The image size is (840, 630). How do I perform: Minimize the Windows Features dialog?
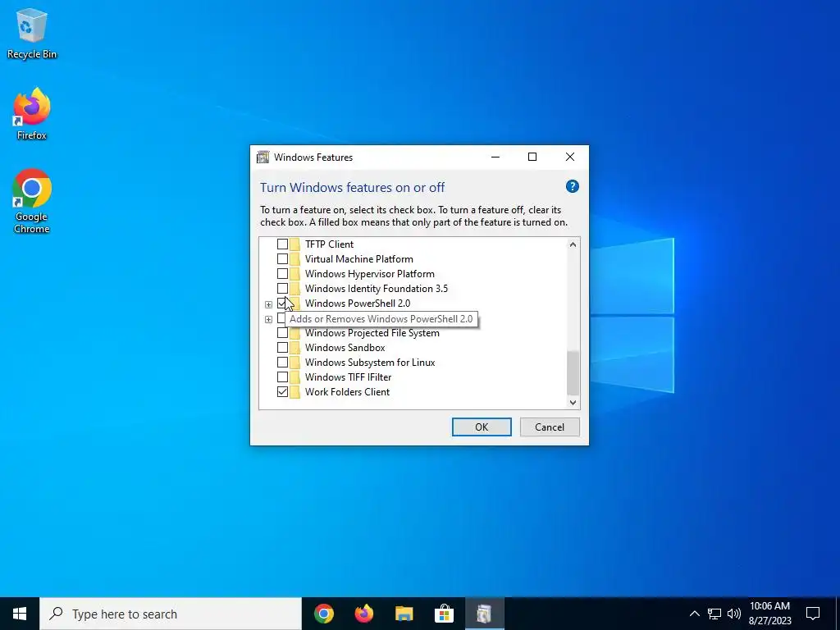pyautogui.click(x=495, y=157)
